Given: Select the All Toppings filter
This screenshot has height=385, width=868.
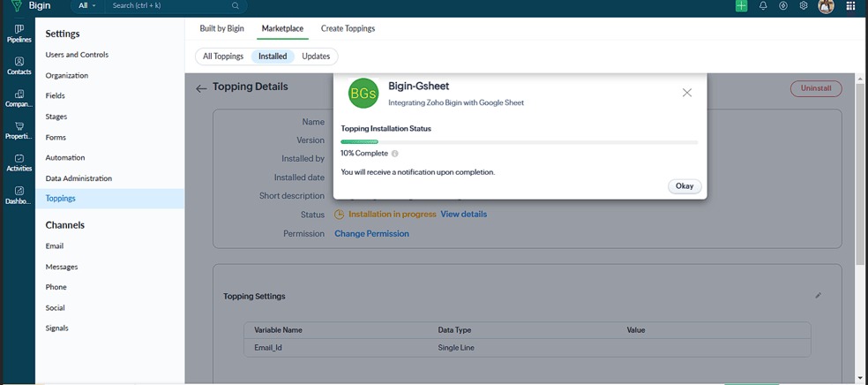Looking at the screenshot, I should click(x=223, y=57).
